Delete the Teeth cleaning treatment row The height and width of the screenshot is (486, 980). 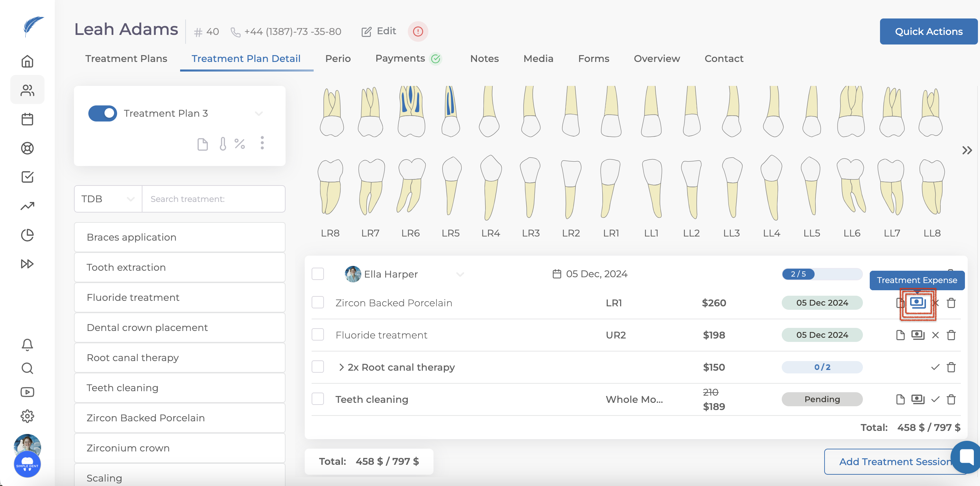pos(951,399)
